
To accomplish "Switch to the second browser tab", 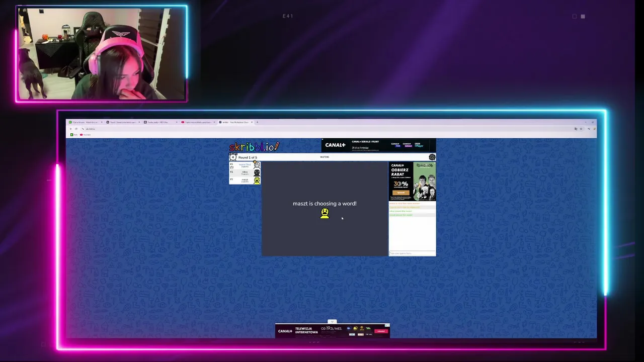I will [x=123, y=122].
